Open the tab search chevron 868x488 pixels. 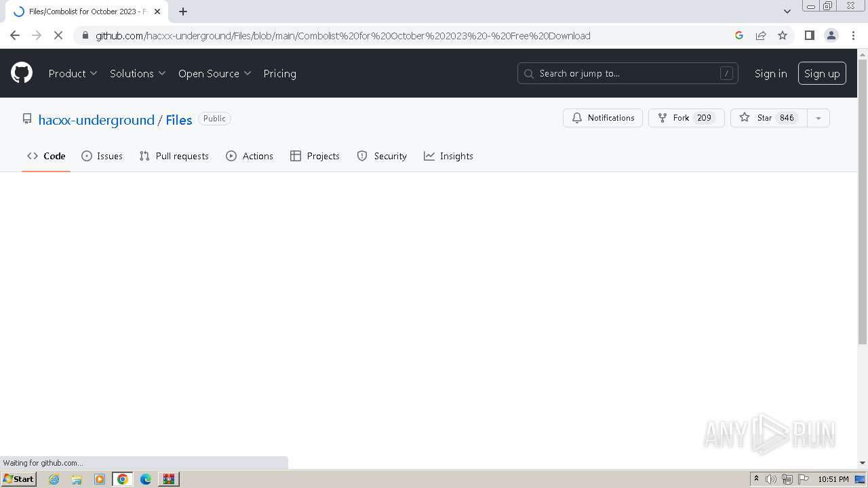787,12
